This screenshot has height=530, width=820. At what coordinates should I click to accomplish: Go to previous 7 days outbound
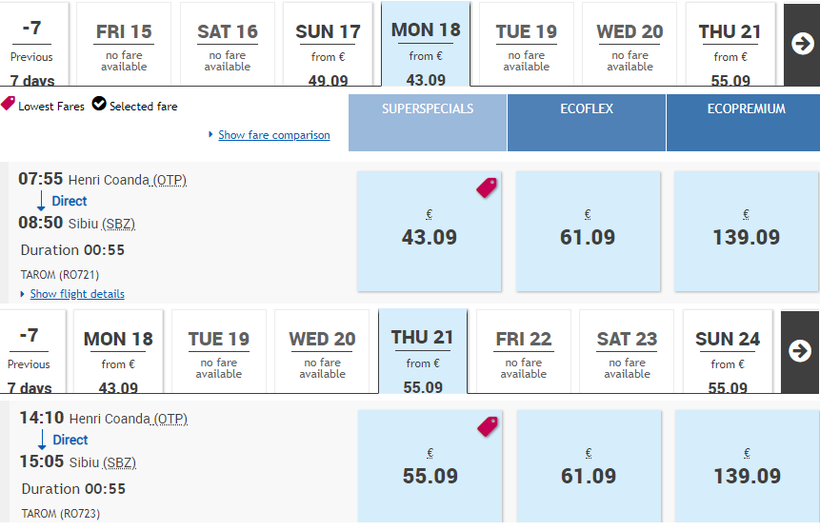(32, 44)
